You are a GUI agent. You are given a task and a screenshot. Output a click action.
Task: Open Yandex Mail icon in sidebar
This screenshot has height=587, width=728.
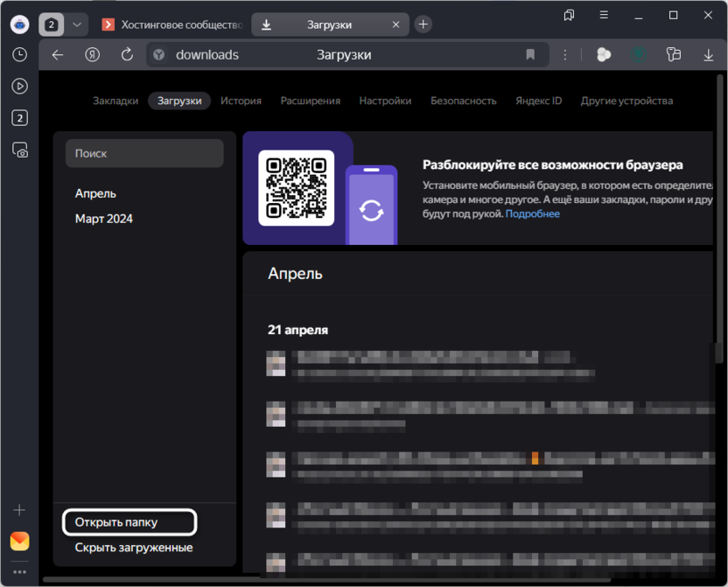click(x=19, y=541)
